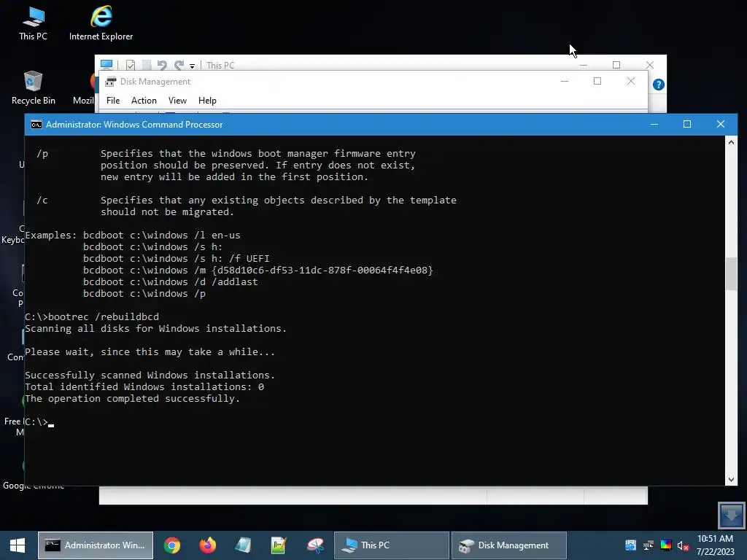Click the network tray icon
Image resolution: width=747 pixels, height=560 pixels.
tap(649, 545)
